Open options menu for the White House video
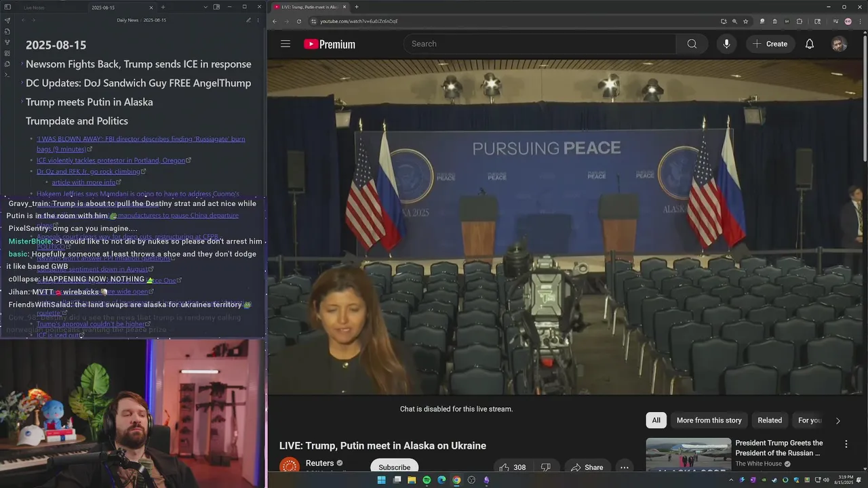This screenshot has width=868, height=488. point(846,444)
